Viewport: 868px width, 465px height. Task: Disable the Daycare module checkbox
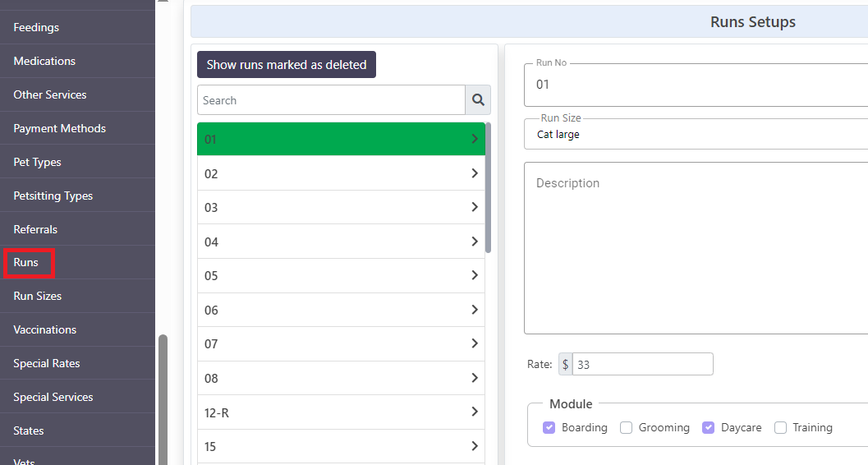[x=708, y=427]
